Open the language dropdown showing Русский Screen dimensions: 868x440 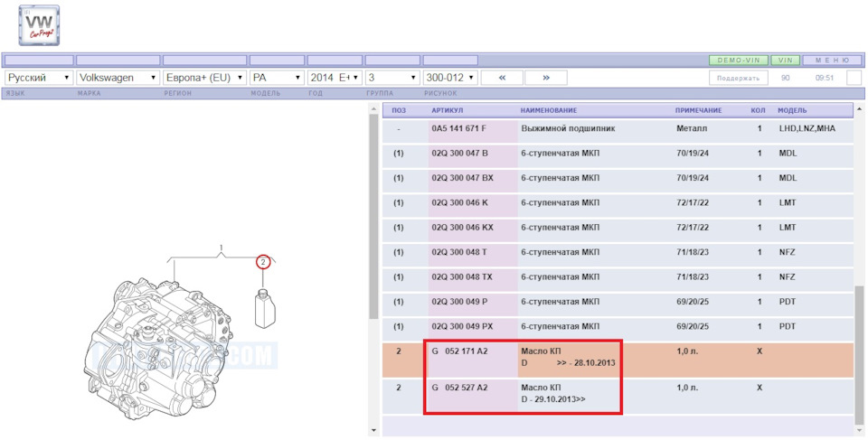39,78
